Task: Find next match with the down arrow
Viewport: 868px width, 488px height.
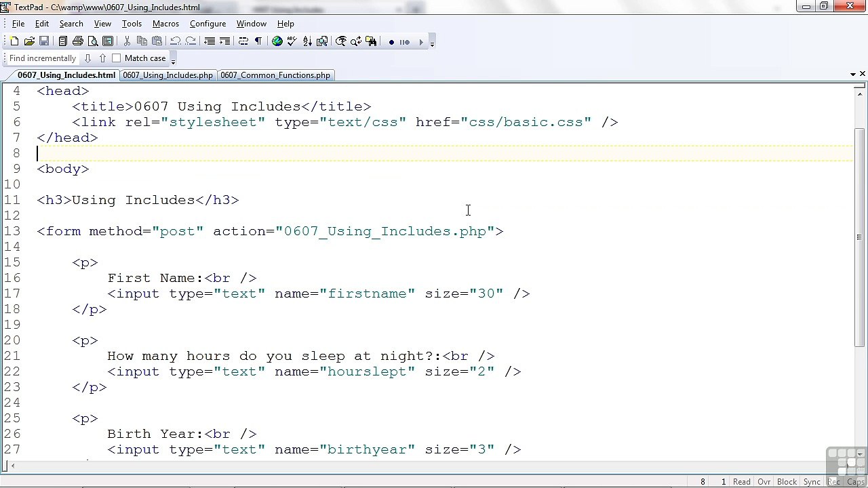Action: click(87, 58)
